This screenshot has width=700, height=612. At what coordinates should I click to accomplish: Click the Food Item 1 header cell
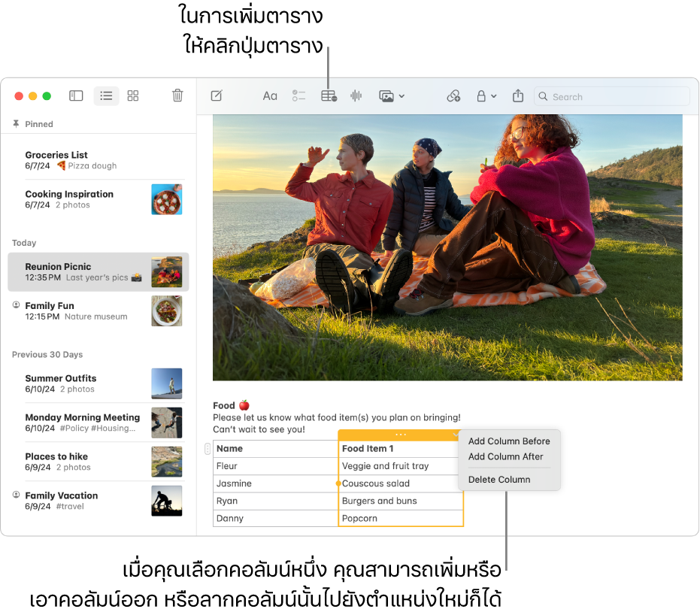[x=401, y=449]
